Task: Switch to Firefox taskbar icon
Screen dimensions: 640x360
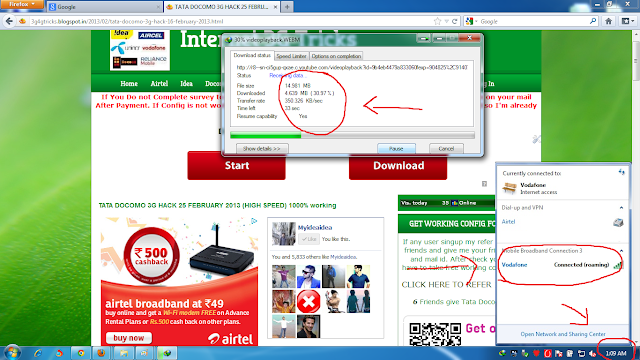Action: pos(101,353)
